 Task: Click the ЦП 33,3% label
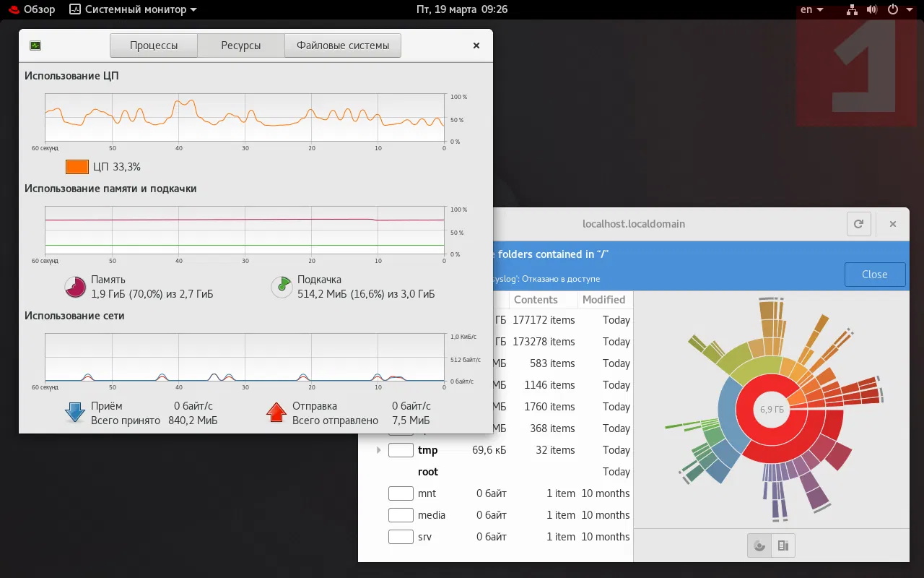(117, 167)
